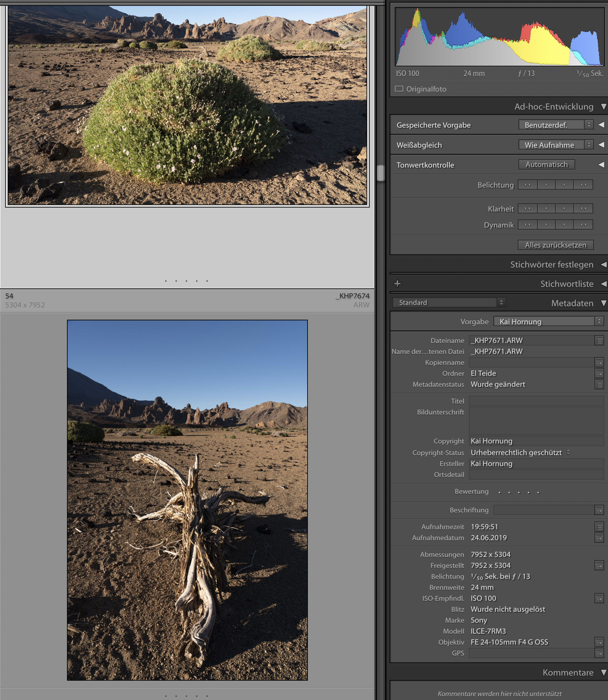Collapse the Ad-hoc-Entwicklung panel

(x=603, y=107)
